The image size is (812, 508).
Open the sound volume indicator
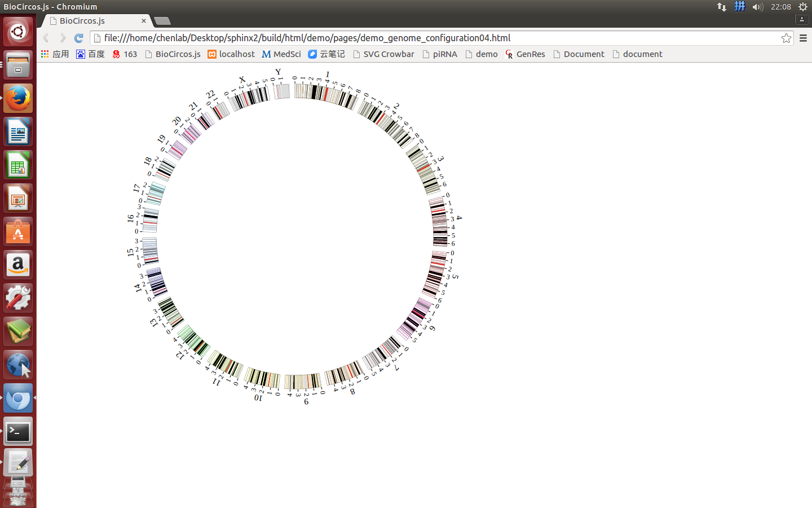tap(757, 7)
